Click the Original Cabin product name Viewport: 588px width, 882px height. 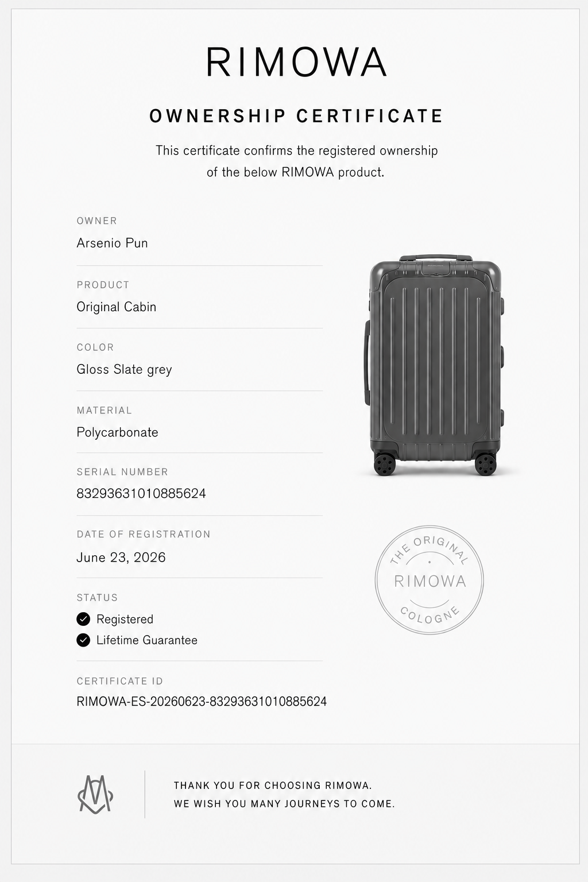(x=117, y=307)
